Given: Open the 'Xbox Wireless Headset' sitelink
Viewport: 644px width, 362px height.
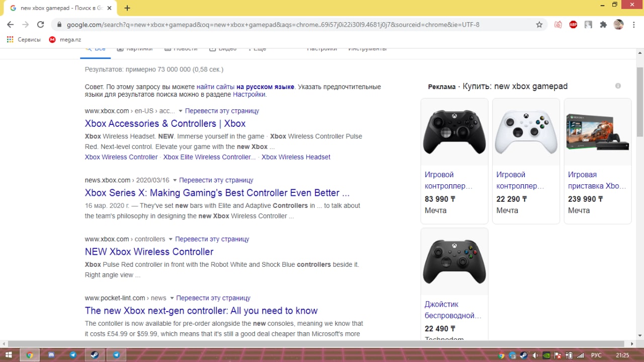Looking at the screenshot, I should pyautogui.click(x=296, y=157).
